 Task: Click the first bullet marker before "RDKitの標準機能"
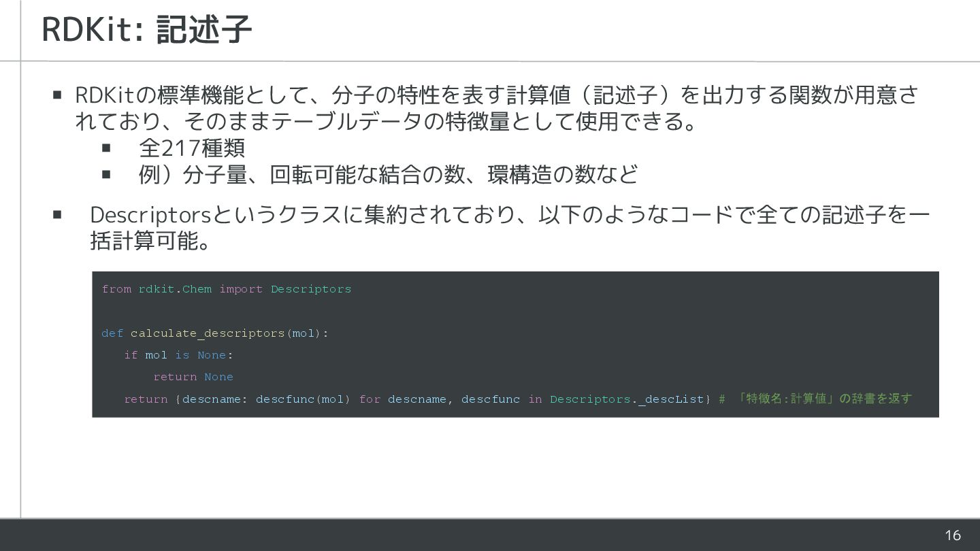58,95
